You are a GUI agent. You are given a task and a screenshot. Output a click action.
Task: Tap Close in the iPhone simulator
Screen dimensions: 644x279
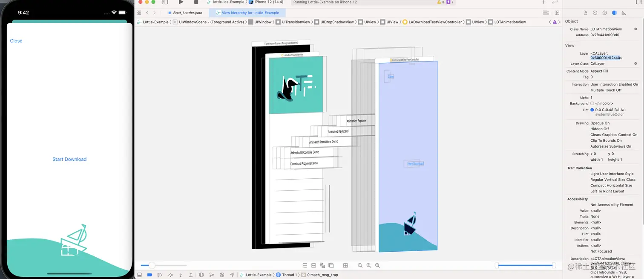[x=16, y=41]
